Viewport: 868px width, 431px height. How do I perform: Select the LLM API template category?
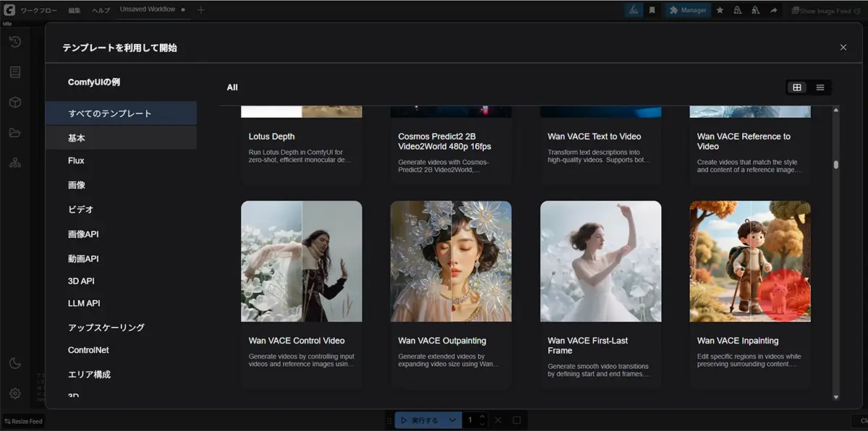point(121,303)
